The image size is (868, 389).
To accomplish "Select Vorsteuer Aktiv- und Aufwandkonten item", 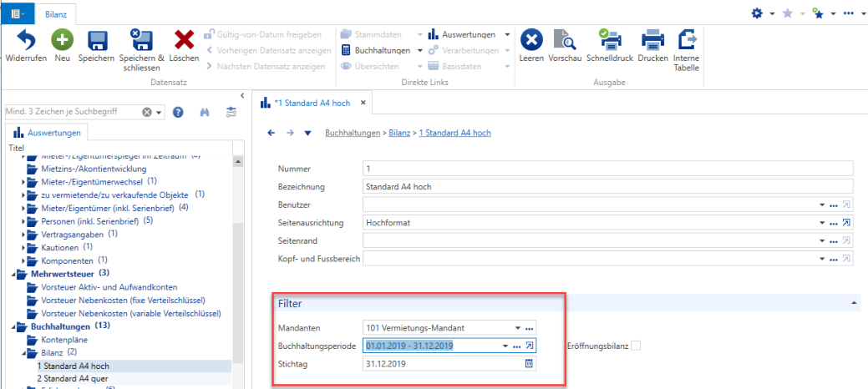I will pos(109,287).
